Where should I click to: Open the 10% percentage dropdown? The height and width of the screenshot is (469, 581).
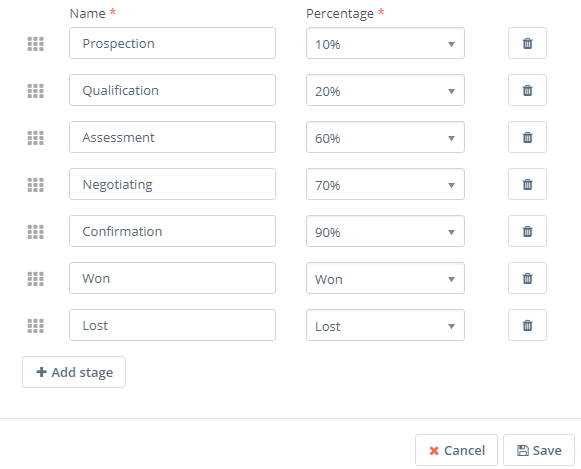(x=385, y=43)
